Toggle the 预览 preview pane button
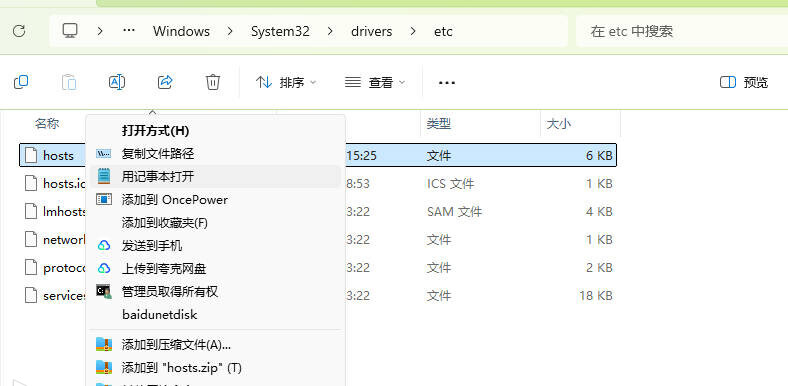 pos(744,82)
